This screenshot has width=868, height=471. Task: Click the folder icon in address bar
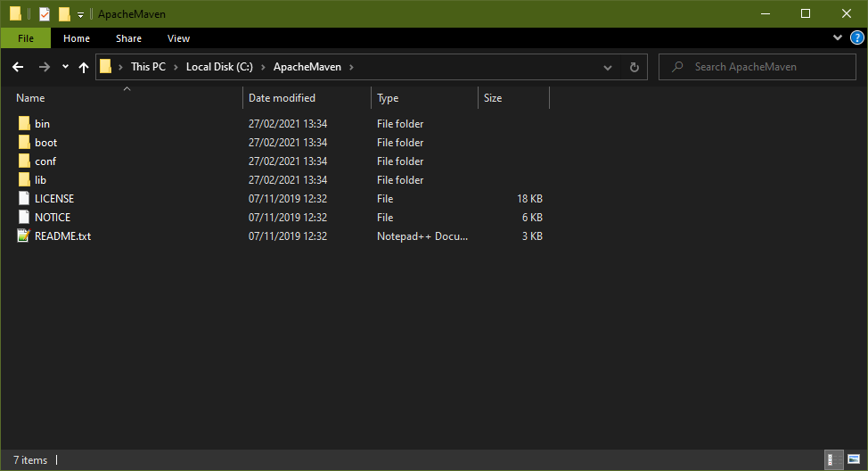pyautogui.click(x=106, y=67)
